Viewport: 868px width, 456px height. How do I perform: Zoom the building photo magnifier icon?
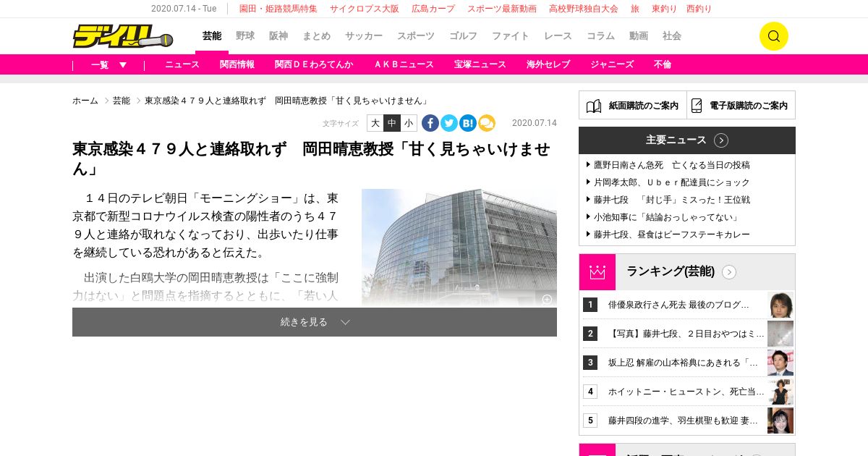tap(547, 299)
